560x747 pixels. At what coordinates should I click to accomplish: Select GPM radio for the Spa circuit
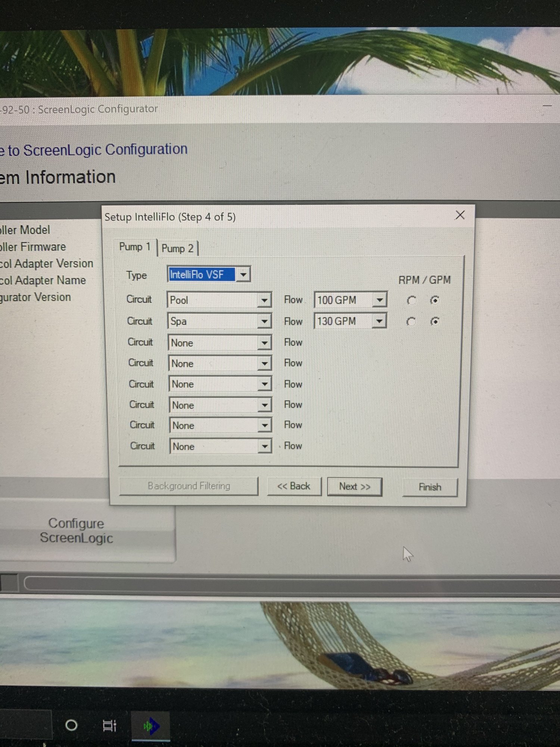(x=435, y=321)
